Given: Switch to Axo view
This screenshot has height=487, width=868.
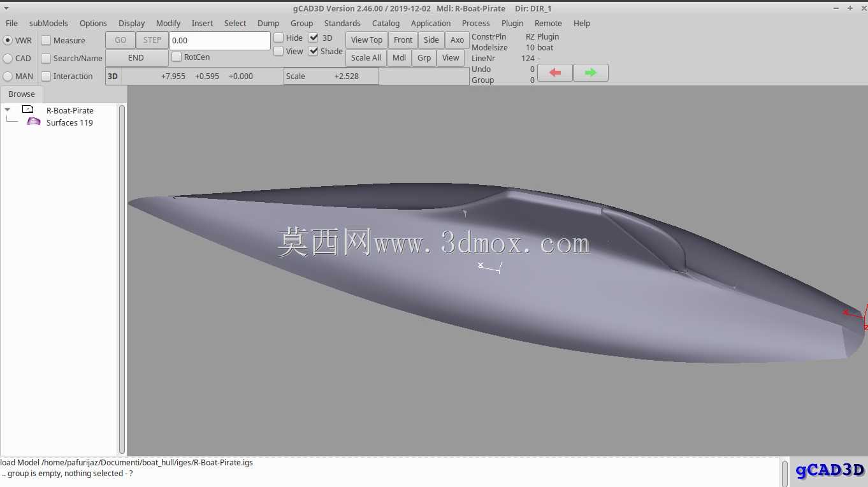Looking at the screenshot, I should [x=458, y=40].
